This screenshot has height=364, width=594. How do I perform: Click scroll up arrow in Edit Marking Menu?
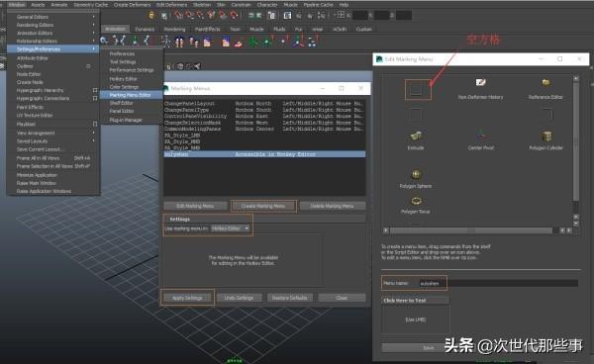click(x=576, y=79)
